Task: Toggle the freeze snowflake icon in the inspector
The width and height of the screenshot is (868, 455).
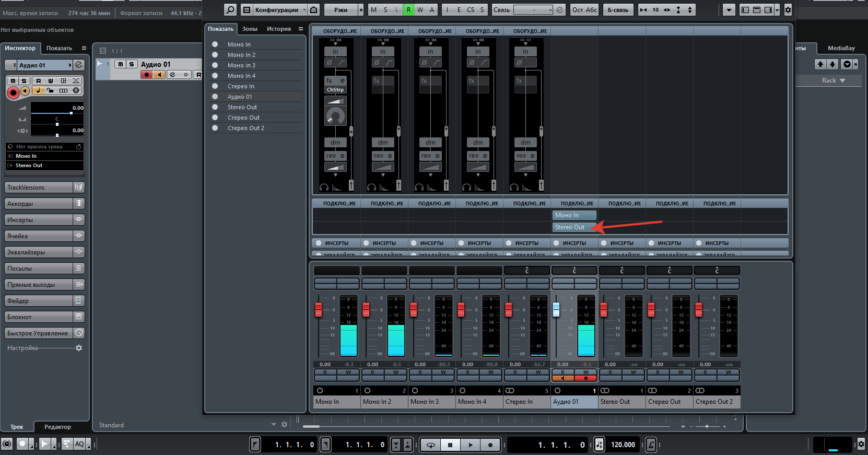Action: (76, 90)
